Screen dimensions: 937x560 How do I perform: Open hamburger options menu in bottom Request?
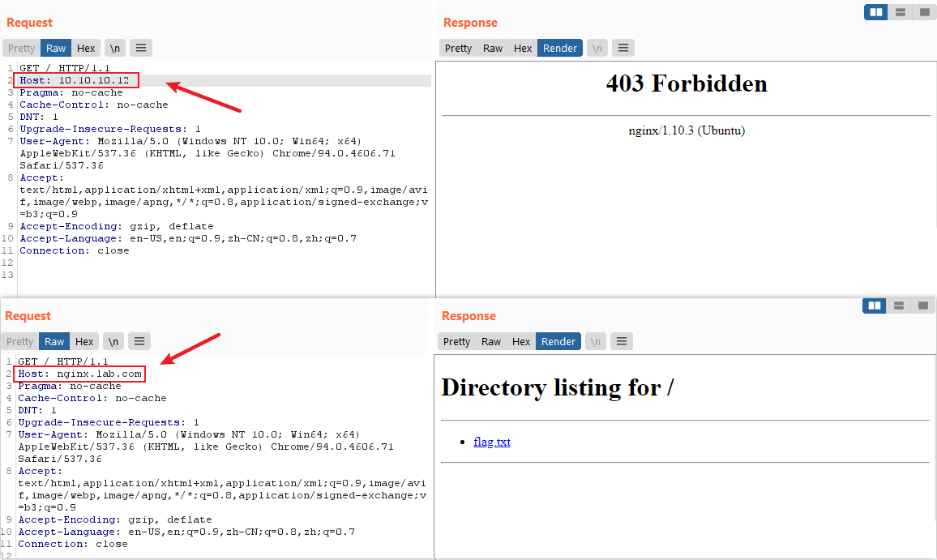[x=139, y=341]
